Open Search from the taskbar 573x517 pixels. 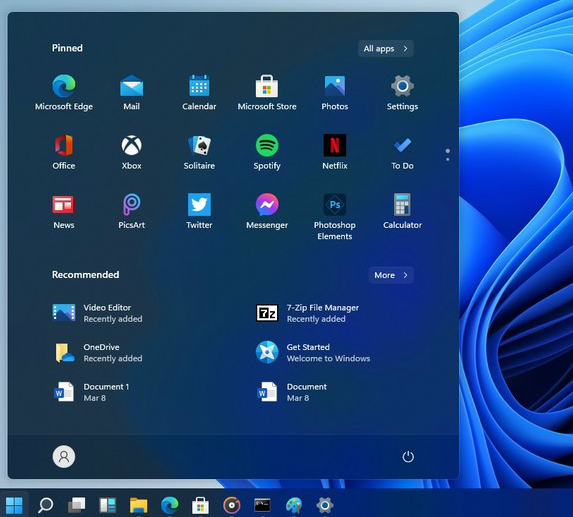coord(46,505)
